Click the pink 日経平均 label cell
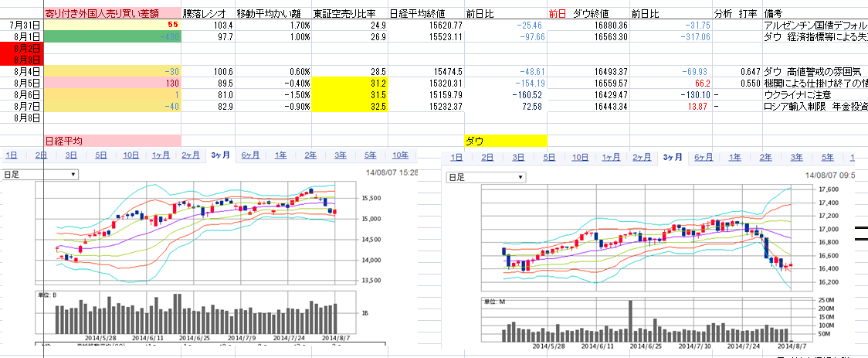 [112, 141]
